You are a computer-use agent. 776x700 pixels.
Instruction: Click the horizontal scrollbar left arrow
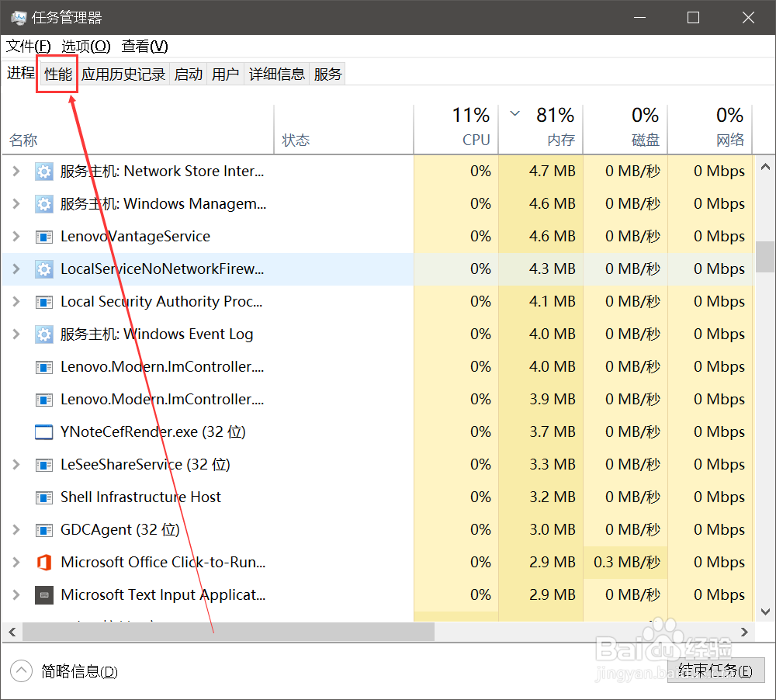12,632
